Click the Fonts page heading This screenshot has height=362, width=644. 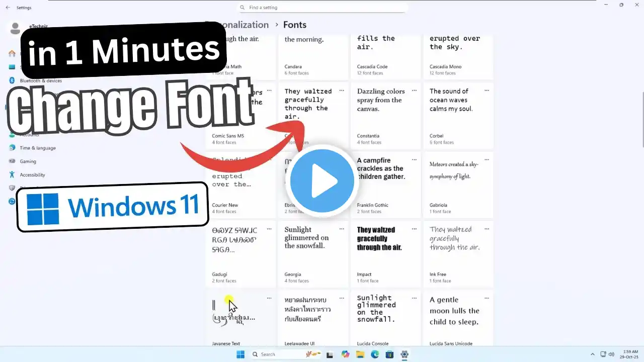[295, 25]
